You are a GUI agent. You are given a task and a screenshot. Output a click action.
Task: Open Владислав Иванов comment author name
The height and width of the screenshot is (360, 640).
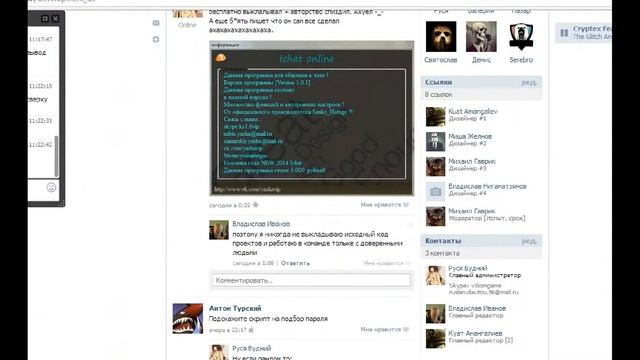tap(261, 224)
